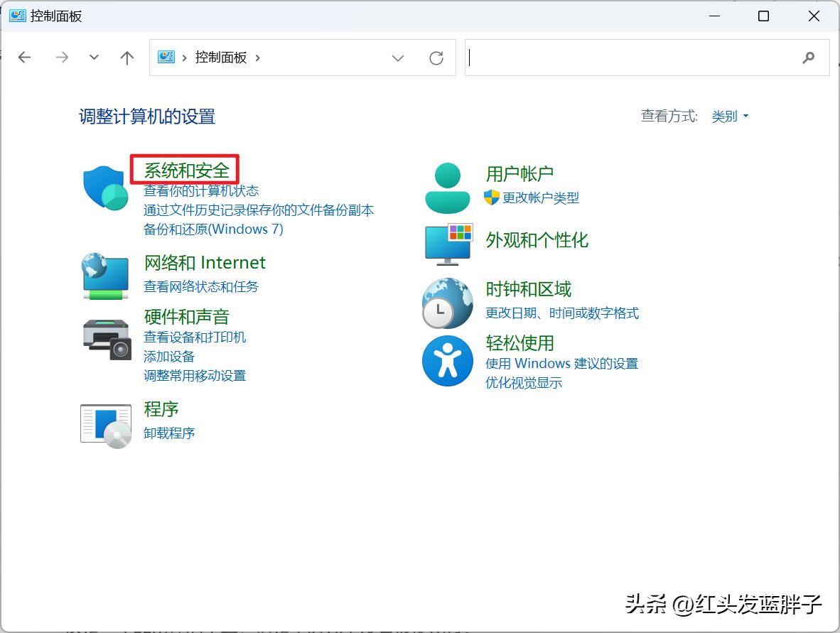Image resolution: width=840 pixels, height=633 pixels.
Task: Click the 用户帐户 person icon
Action: (447, 186)
